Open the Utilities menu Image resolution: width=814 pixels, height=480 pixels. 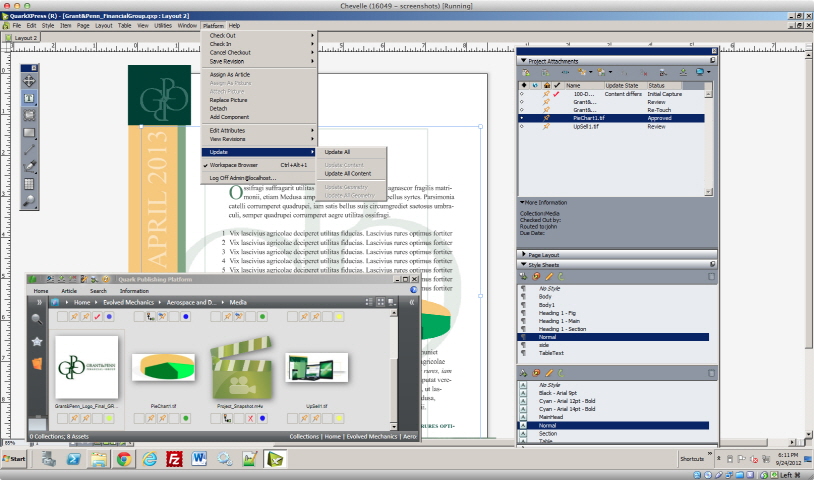click(x=162, y=25)
